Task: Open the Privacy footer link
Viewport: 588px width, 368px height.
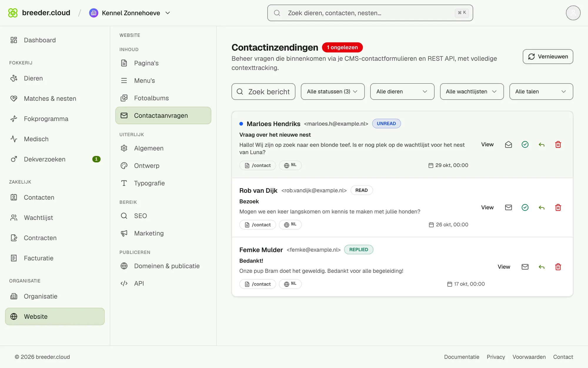Action: coord(496,357)
